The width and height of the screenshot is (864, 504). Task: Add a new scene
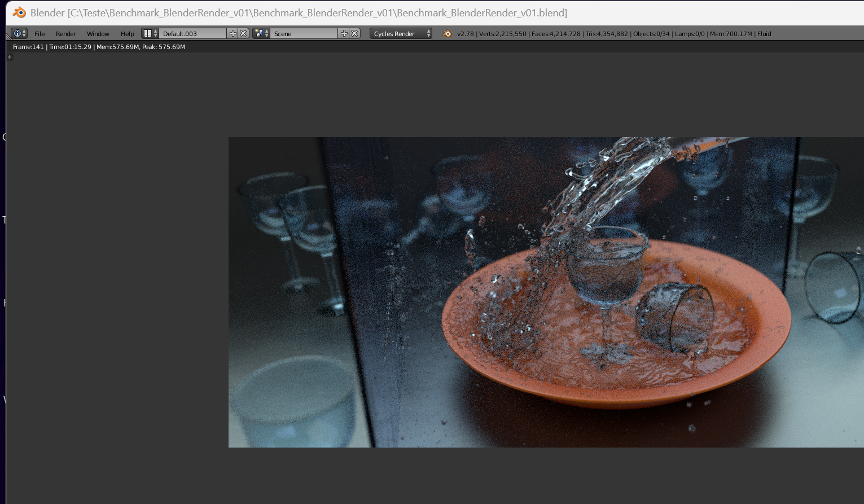coord(344,34)
